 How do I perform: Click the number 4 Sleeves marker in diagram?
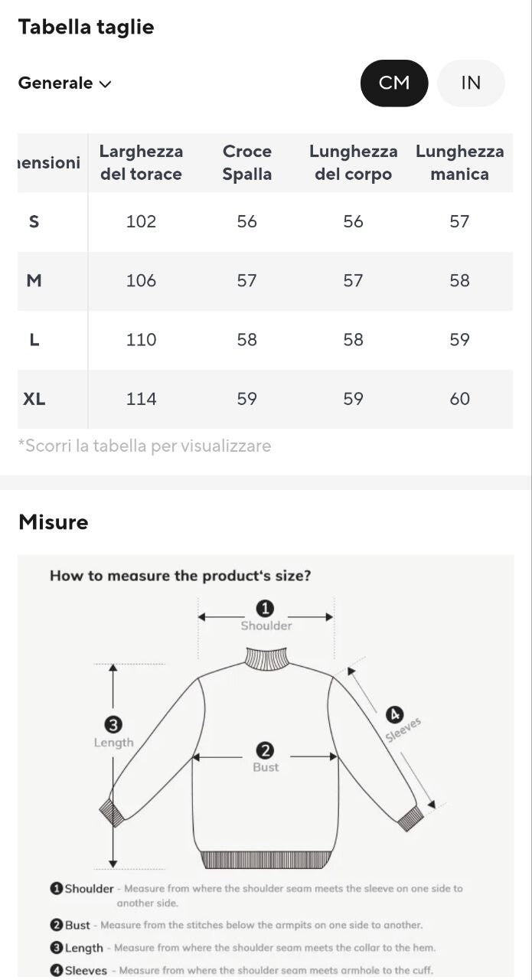pyautogui.click(x=394, y=715)
